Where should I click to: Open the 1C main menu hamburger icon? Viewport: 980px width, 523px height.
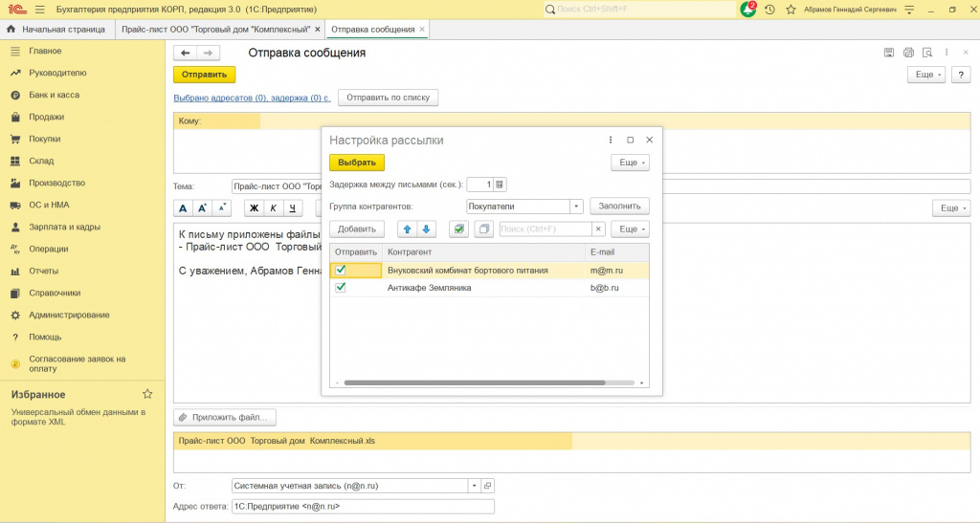pos(40,10)
